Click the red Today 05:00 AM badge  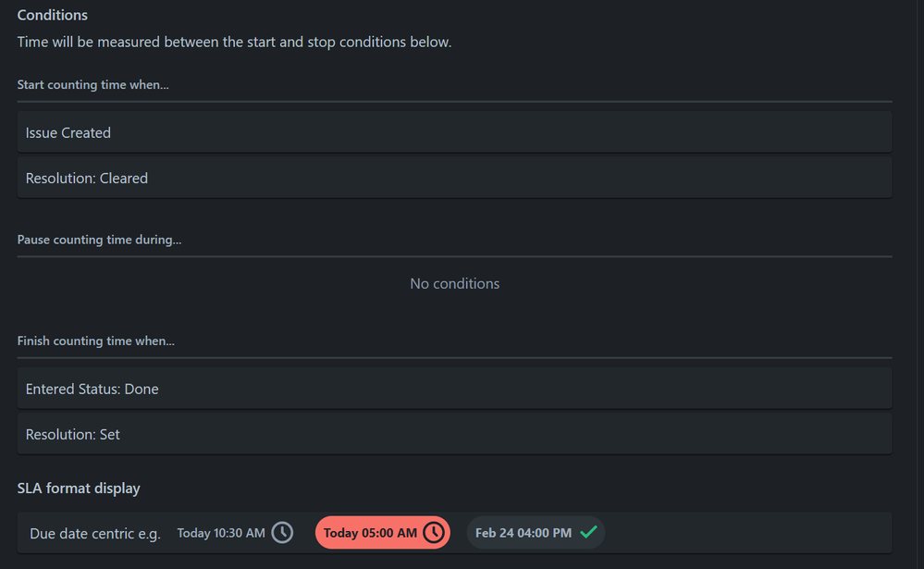[382, 532]
